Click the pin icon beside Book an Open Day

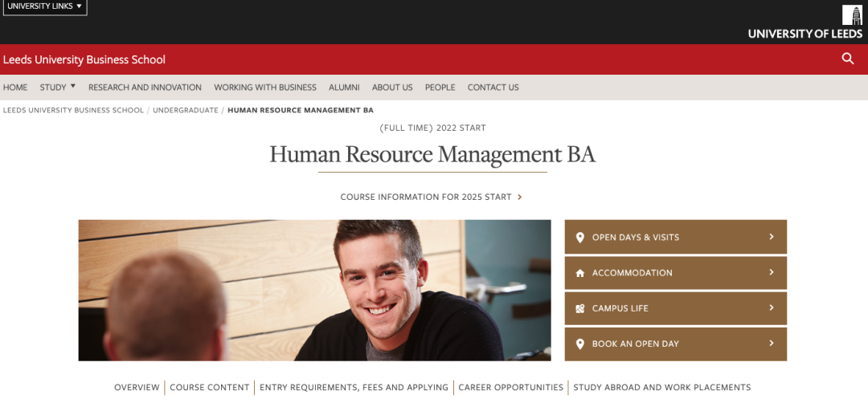579,344
